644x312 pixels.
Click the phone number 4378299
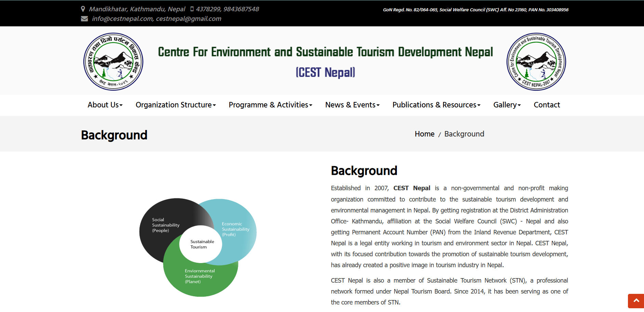tap(208, 9)
